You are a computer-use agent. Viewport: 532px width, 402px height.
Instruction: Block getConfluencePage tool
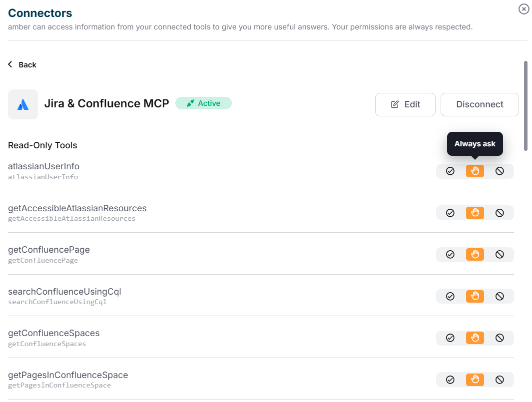coord(500,254)
